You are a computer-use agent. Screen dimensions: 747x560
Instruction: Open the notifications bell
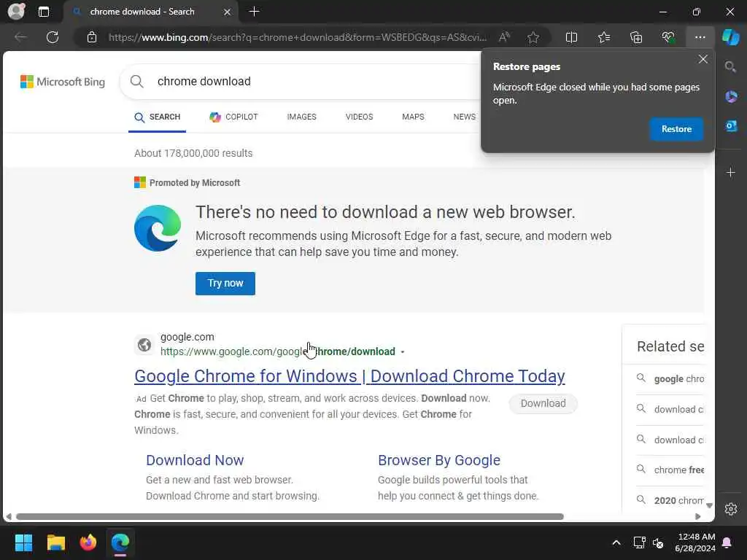pyautogui.click(x=727, y=542)
